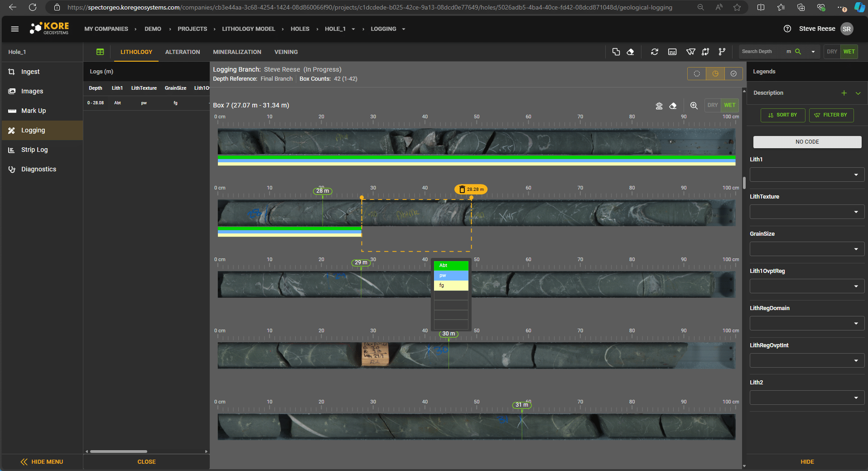Switch to the MINERALIZATION tab
Viewport: 868px width, 471px height.
[237, 52]
